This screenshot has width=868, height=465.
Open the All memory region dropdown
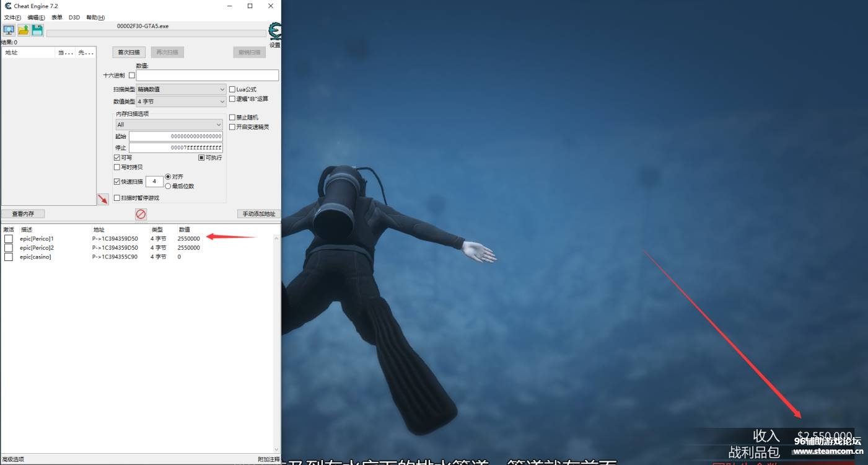(x=169, y=125)
